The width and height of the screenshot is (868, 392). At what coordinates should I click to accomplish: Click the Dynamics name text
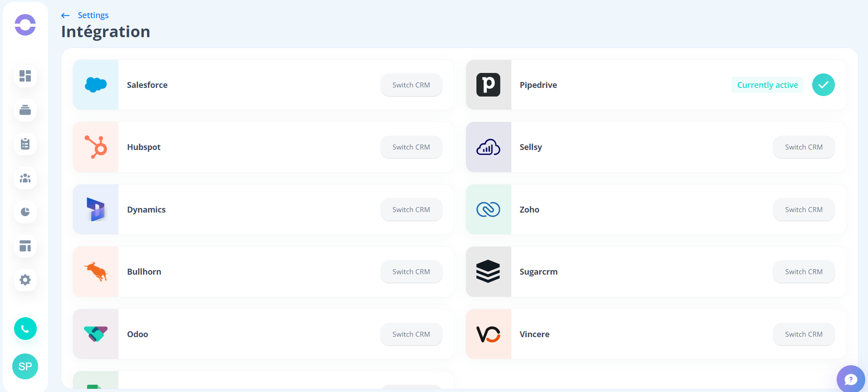[x=146, y=209]
